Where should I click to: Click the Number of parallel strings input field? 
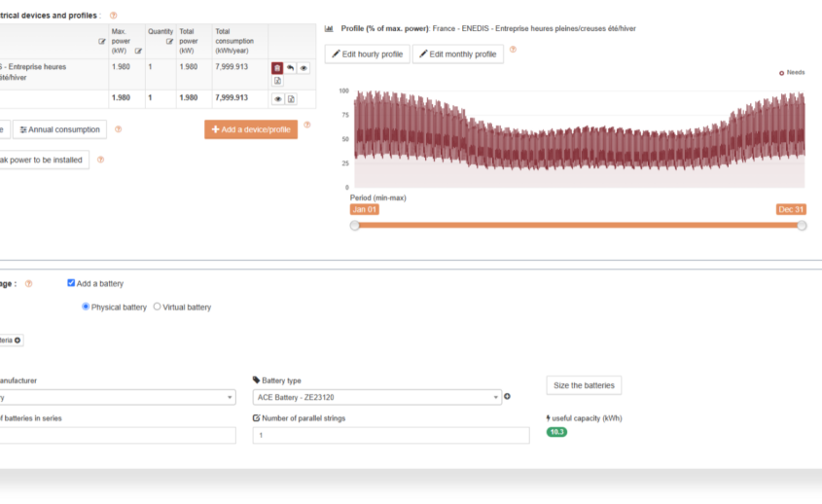coord(391,435)
